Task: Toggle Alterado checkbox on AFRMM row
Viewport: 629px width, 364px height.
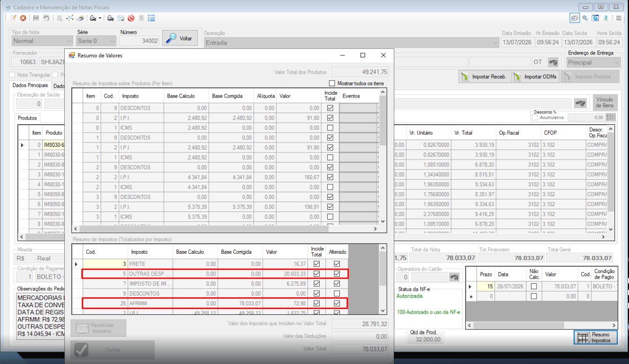Action: coord(337,303)
